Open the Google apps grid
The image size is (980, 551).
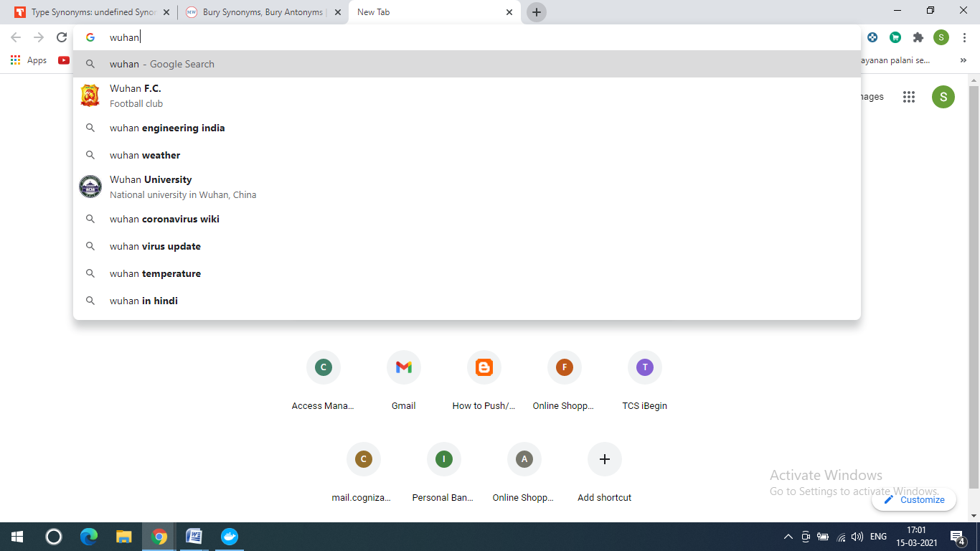909,97
